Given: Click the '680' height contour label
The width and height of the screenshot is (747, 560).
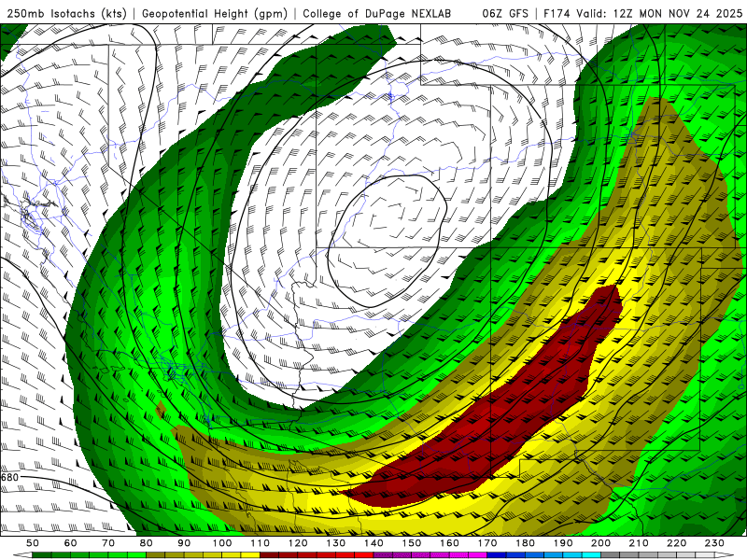Looking at the screenshot, I should pos(9,477).
